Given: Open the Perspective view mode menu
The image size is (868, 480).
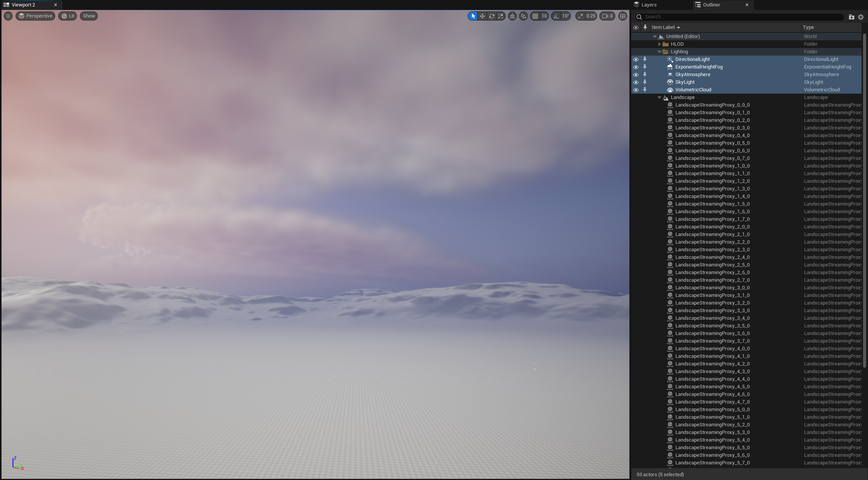Looking at the screenshot, I should (35, 16).
